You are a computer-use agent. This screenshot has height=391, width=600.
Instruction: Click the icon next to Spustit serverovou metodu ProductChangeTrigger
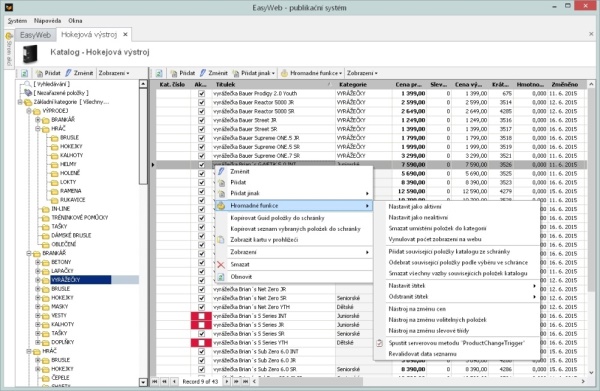(x=379, y=343)
